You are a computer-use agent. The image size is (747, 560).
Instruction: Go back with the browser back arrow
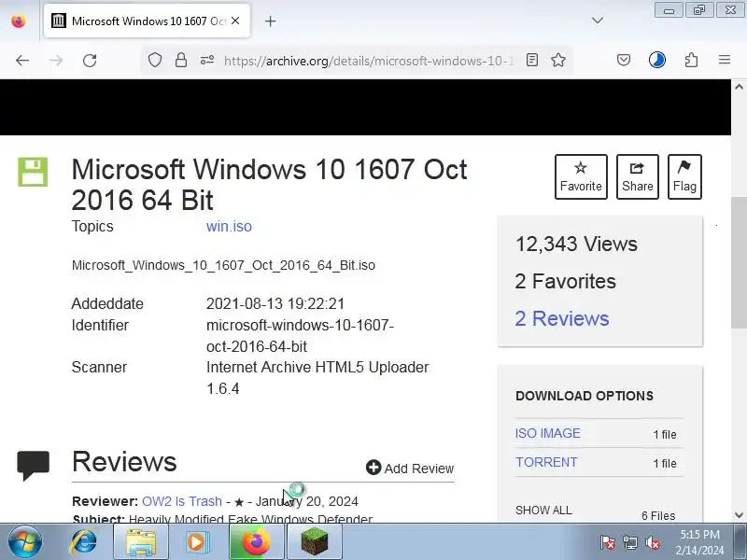[x=22, y=61]
